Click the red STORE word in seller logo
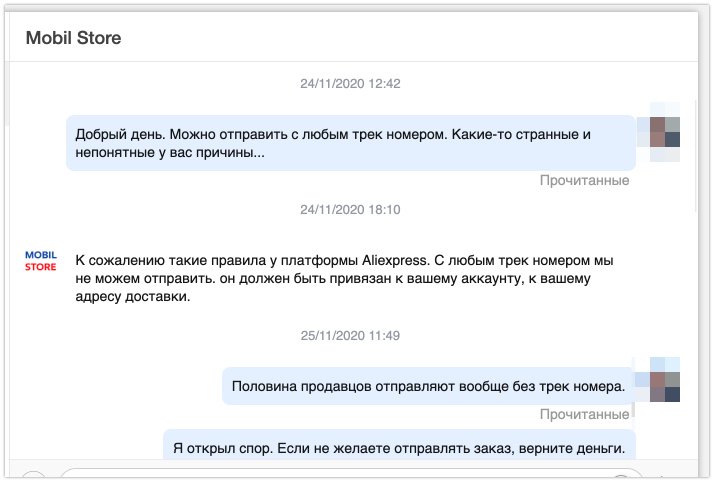 click(x=41, y=267)
